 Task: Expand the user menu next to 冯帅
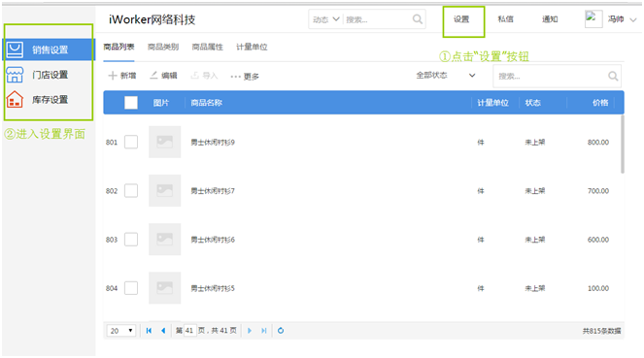point(633,19)
